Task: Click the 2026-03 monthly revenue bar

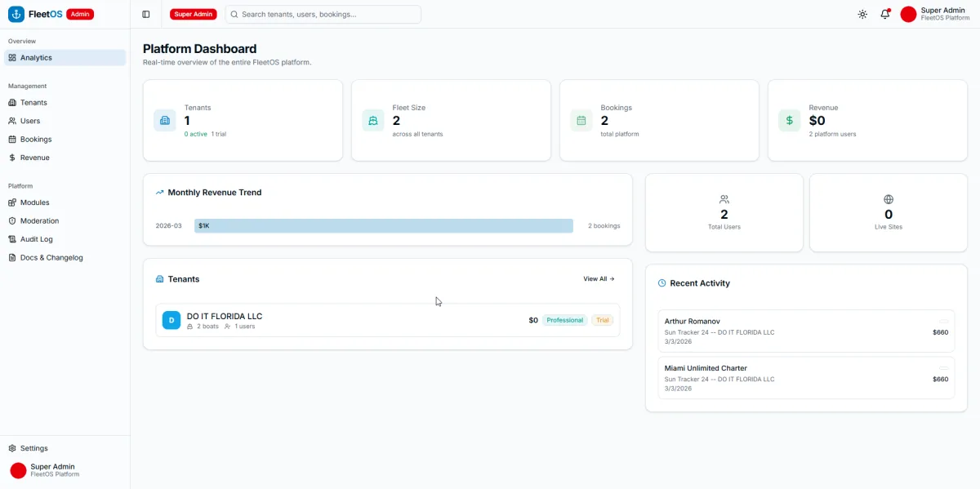Action: point(384,225)
